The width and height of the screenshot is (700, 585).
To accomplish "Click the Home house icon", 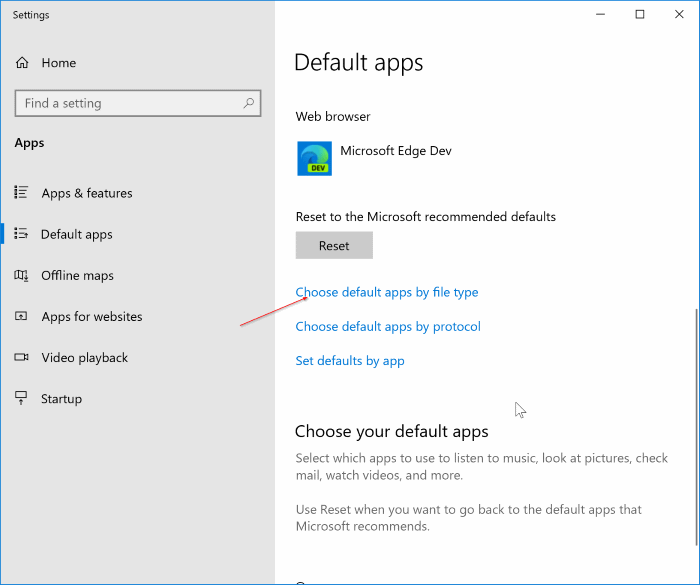I will [22, 63].
